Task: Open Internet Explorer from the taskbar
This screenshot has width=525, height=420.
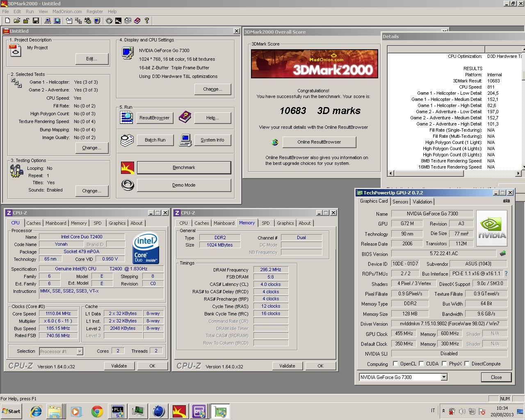Action: click(36, 411)
